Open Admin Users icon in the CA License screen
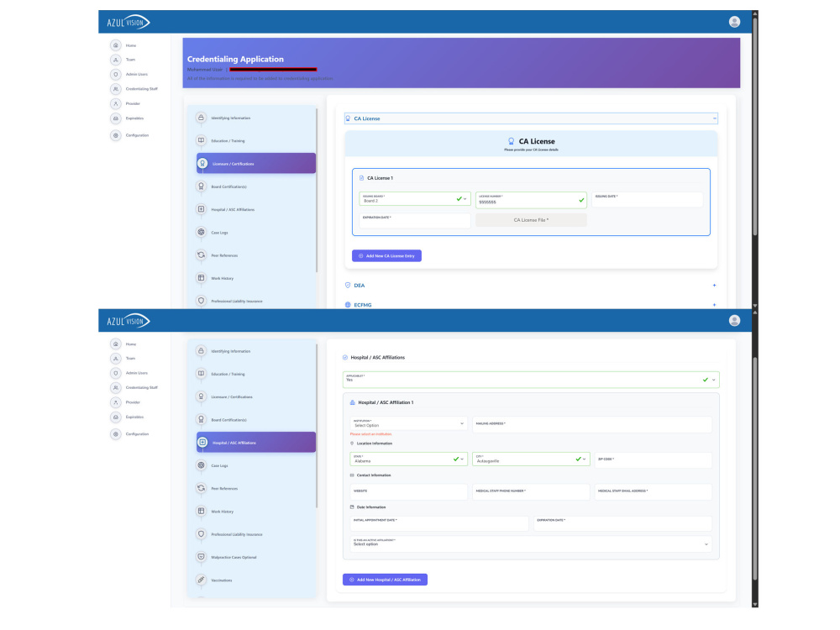 [x=116, y=75]
